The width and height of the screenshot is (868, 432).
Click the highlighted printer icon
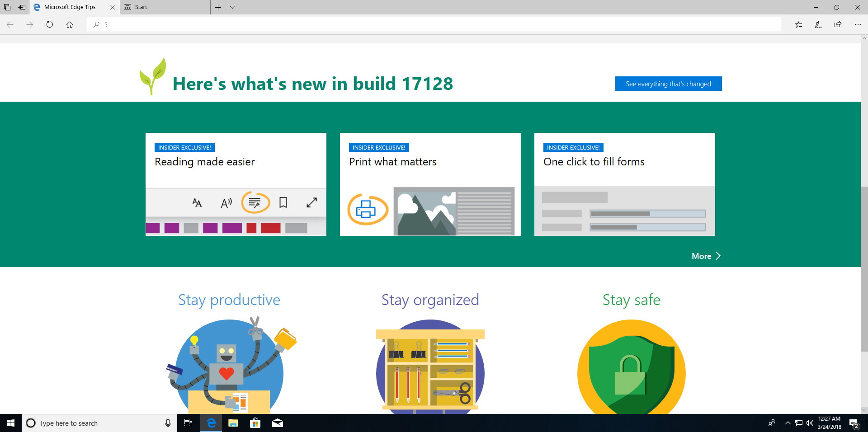click(x=368, y=209)
